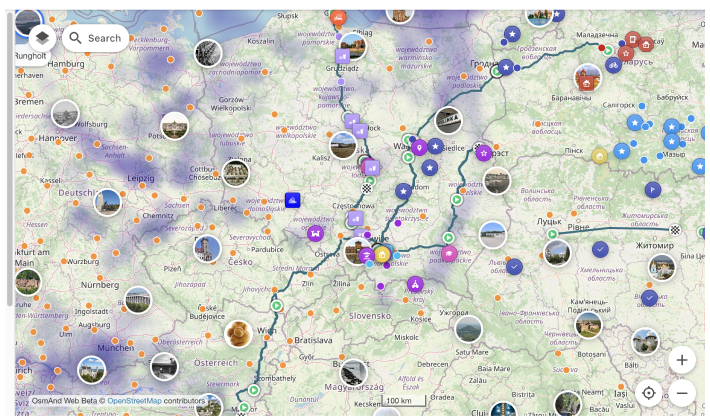
Task: Open the photo thumbnail near Potsdam
Action: coord(174,126)
